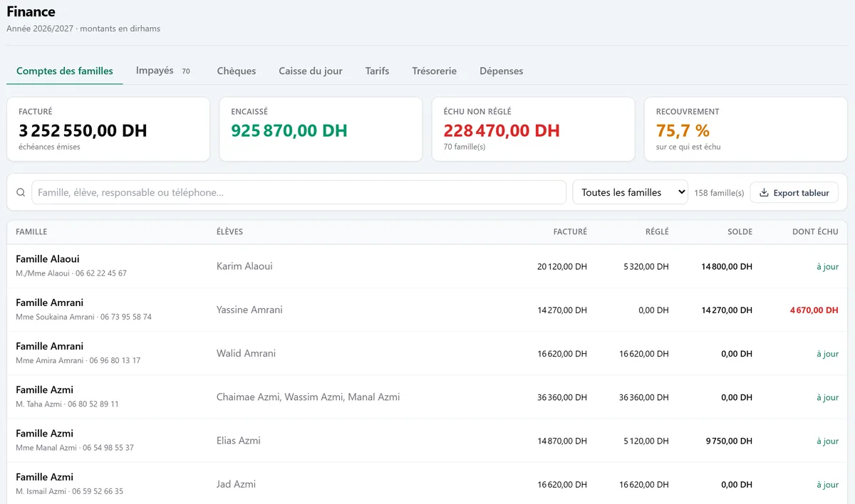Click "Mme Soukaina Amrani" contact line

[83, 317]
